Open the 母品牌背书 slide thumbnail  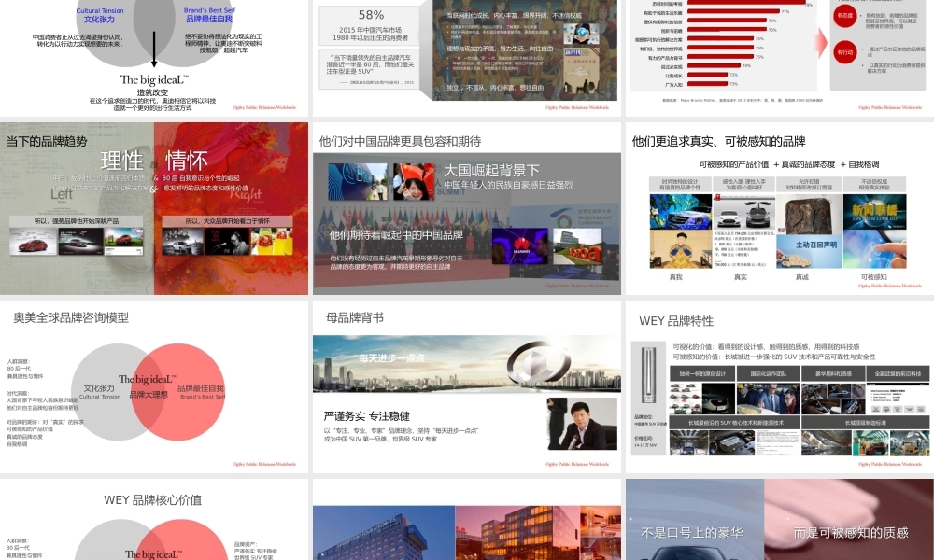click(466, 385)
